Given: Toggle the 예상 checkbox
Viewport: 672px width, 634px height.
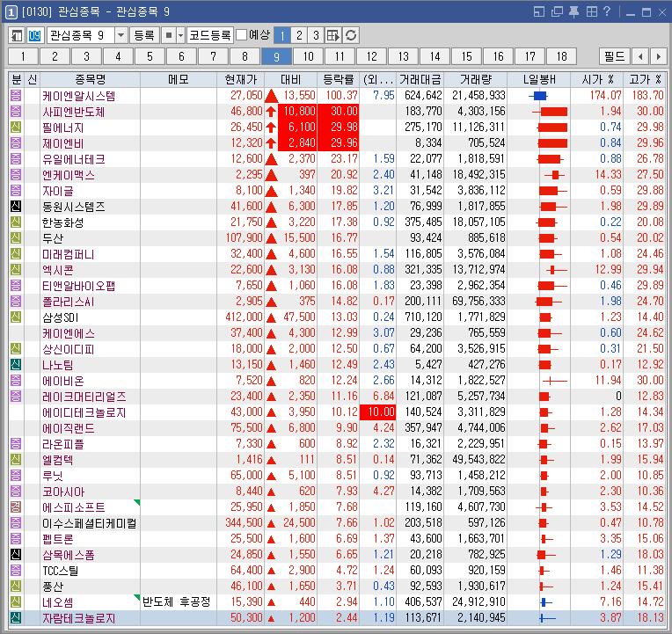Looking at the screenshot, I should (x=242, y=34).
